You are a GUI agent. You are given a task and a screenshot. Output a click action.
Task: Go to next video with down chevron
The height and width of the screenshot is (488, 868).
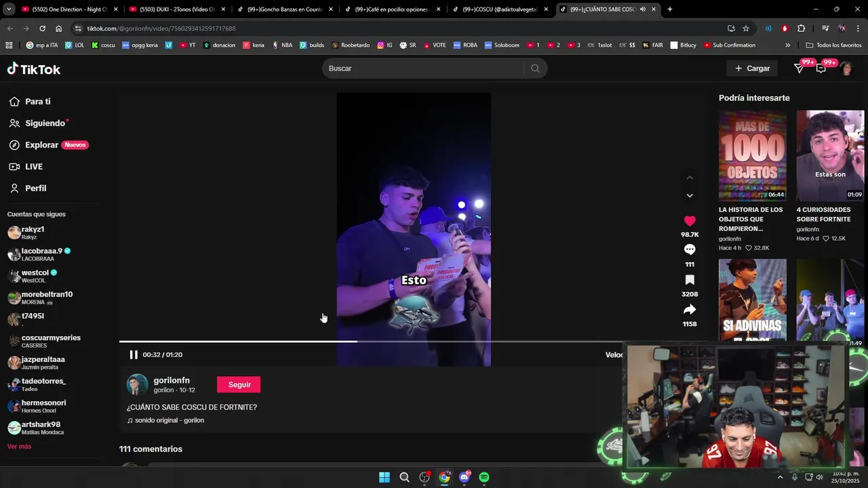(x=690, y=195)
